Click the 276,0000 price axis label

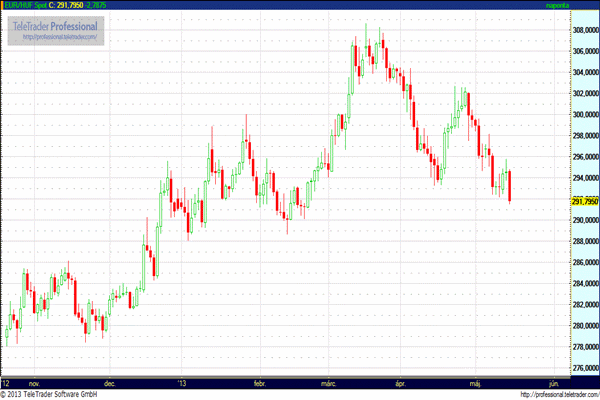click(x=582, y=369)
